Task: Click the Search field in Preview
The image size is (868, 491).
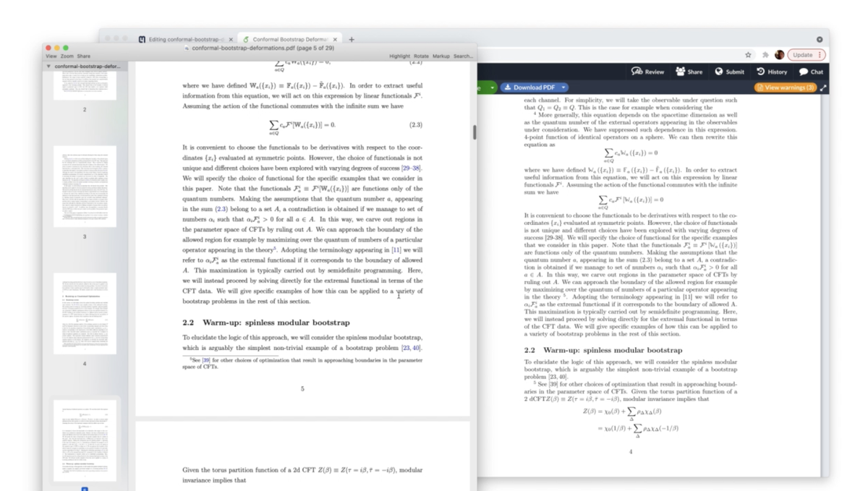Action: point(463,56)
